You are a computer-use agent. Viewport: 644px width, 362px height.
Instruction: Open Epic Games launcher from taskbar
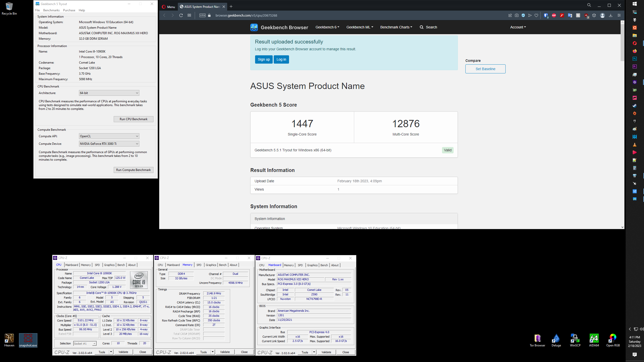[x=635, y=121]
